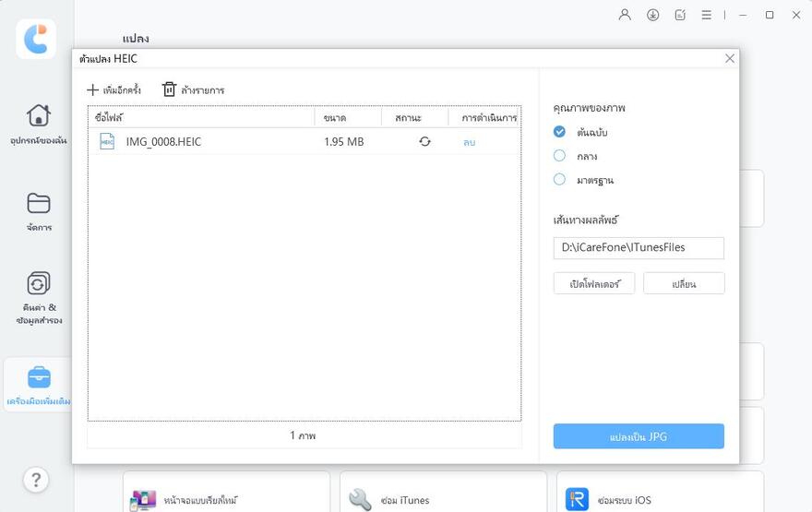This screenshot has width=812, height=512.
Task: Click the iCareFone logo icon
Action: tap(36, 39)
